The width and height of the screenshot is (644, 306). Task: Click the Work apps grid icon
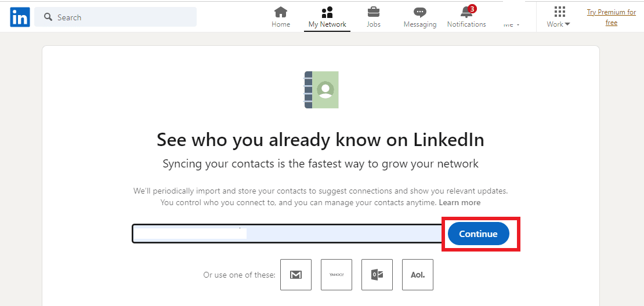point(559,12)
